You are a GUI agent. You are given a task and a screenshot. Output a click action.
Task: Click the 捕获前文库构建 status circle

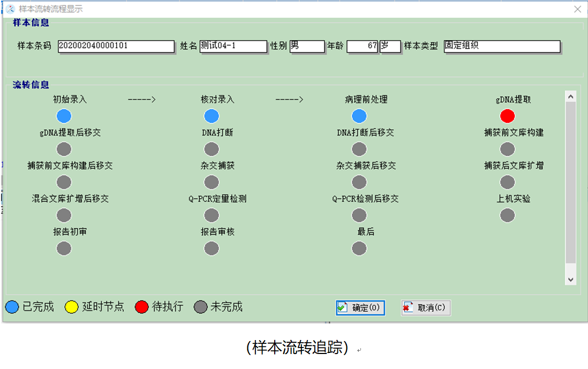coord(507,149)
